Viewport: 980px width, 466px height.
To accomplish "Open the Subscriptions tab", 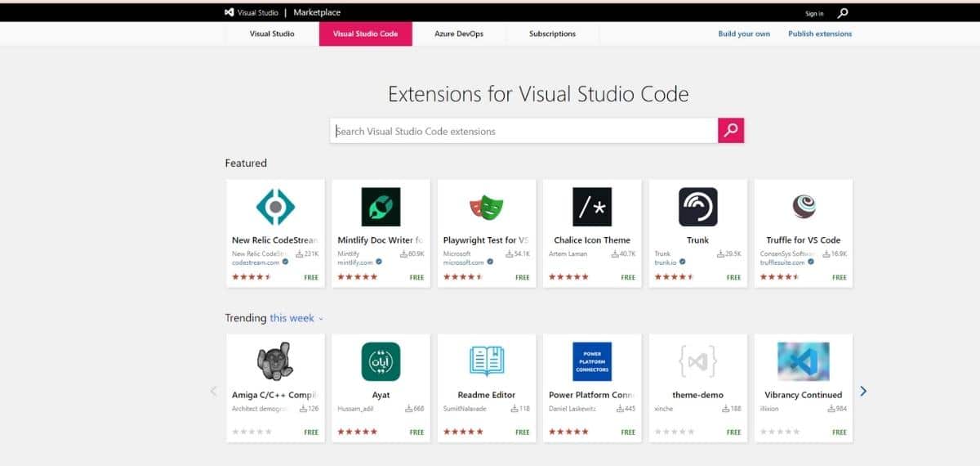I will pyautogui.click(x=552, y=34).
